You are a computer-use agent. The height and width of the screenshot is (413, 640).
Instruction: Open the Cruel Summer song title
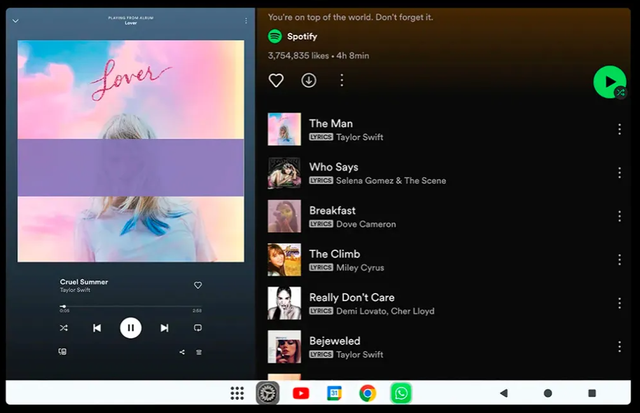[x=84, y=282]
